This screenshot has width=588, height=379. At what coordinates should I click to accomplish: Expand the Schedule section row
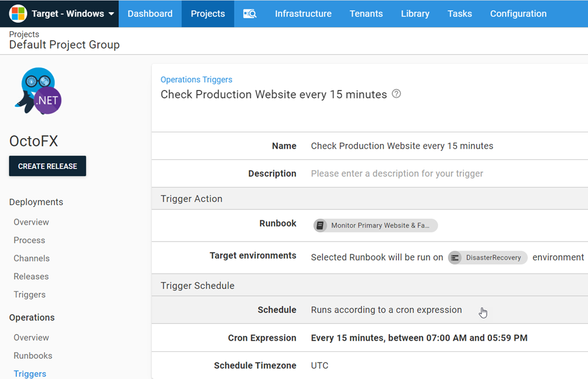[369, 310]
